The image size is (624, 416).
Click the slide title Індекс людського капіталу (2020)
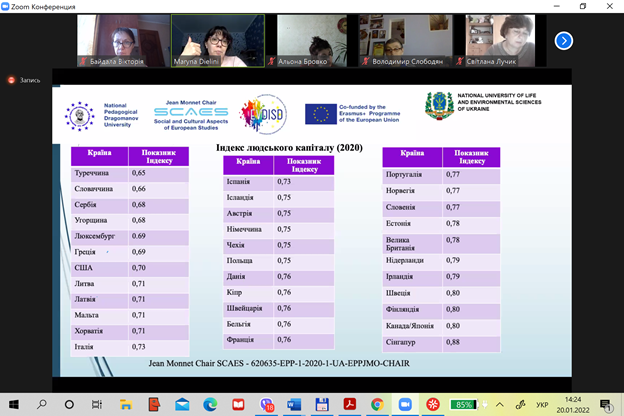[289, 148]
